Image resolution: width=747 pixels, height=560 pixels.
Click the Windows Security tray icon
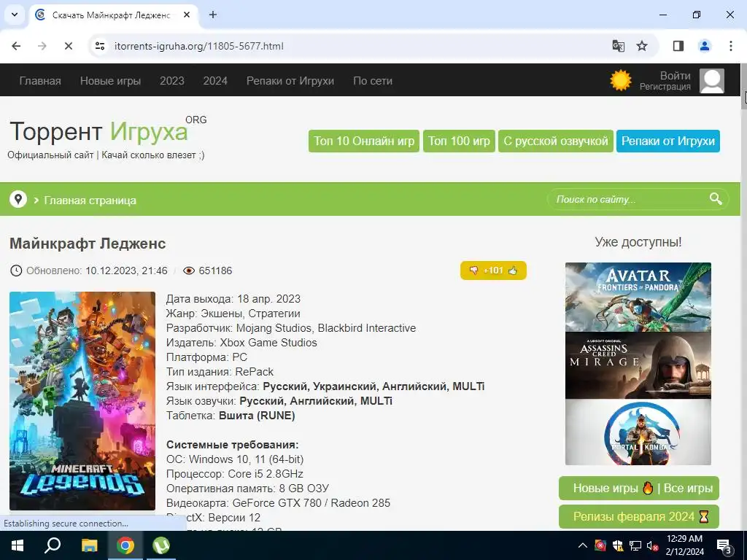[618, 545]
